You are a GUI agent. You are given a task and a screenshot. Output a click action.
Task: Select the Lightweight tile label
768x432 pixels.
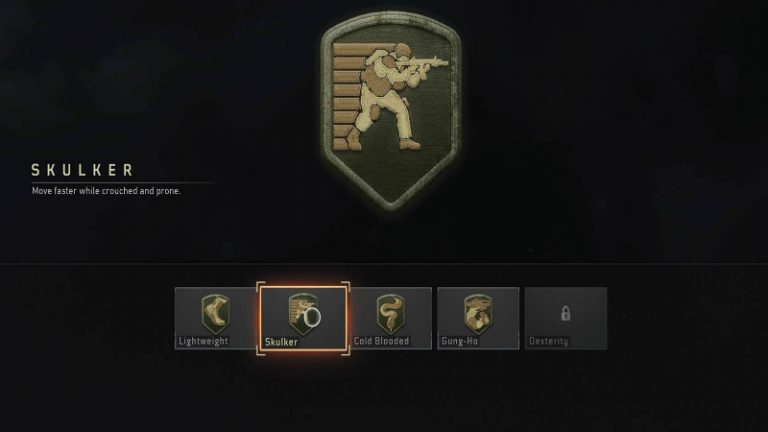pyautogui.click(x=203, y=341)
